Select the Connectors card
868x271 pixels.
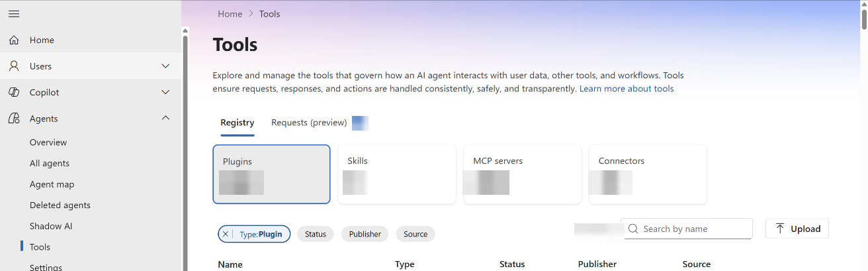(x=648, y=174)
